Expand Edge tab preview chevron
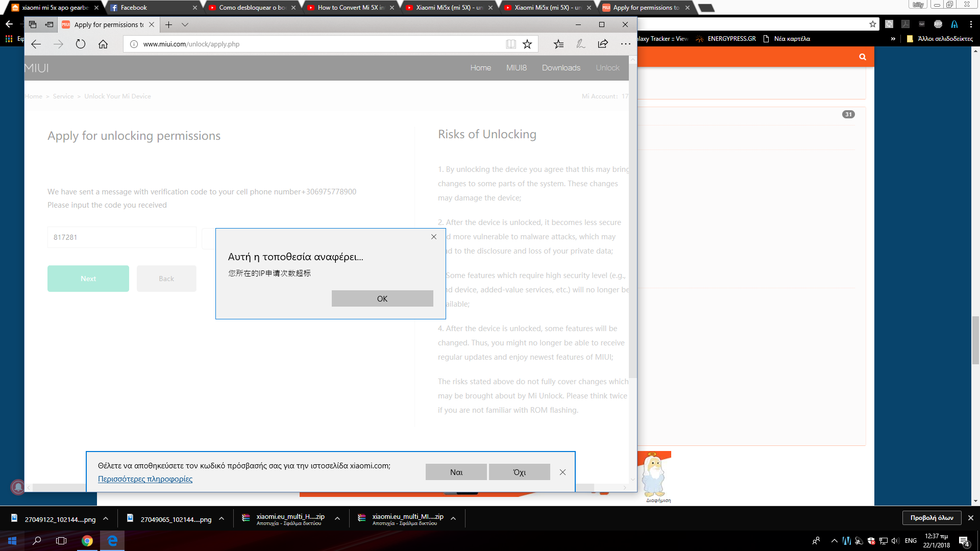Screen dimensions: 980x551 (185, 24)
